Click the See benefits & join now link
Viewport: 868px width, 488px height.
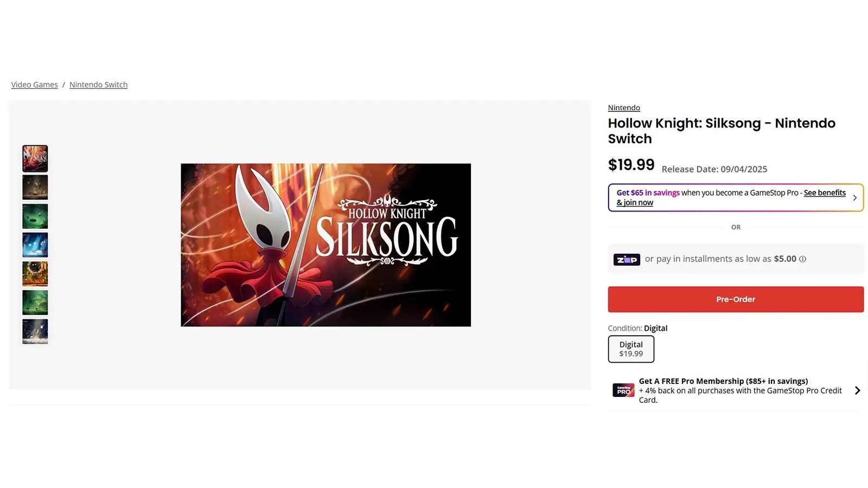(824, 193)
